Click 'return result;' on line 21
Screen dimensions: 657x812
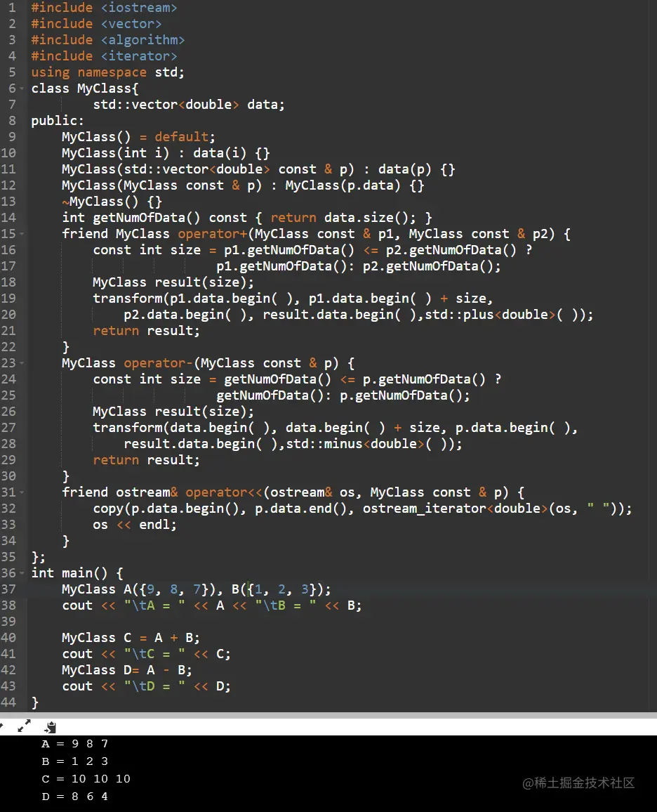[147, 331]
